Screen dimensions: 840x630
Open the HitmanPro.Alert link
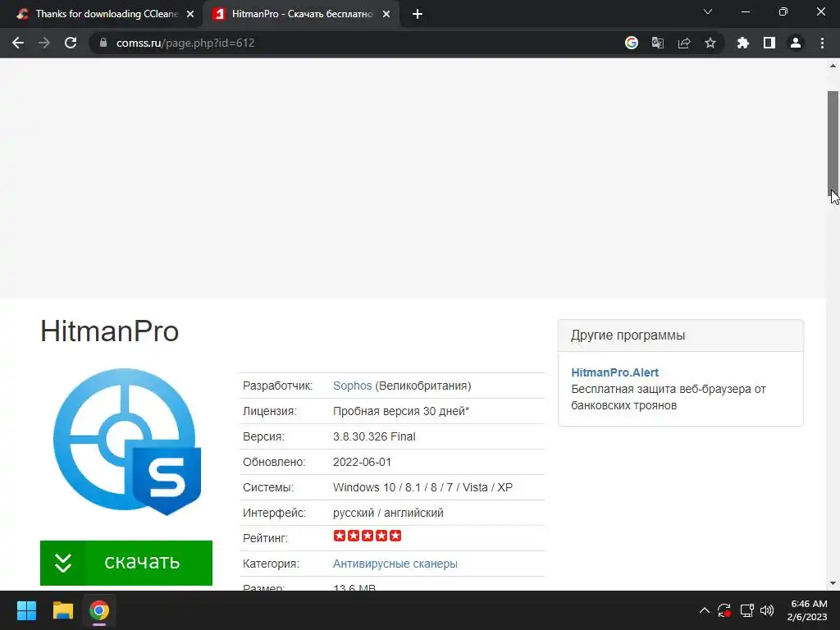(614, 372)
